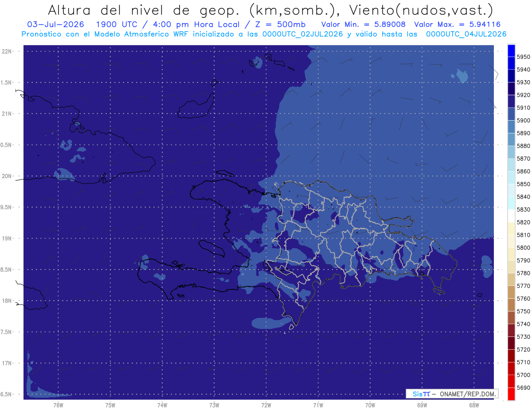Pick the colour bar swatch between 5730 and 5740

511,330
